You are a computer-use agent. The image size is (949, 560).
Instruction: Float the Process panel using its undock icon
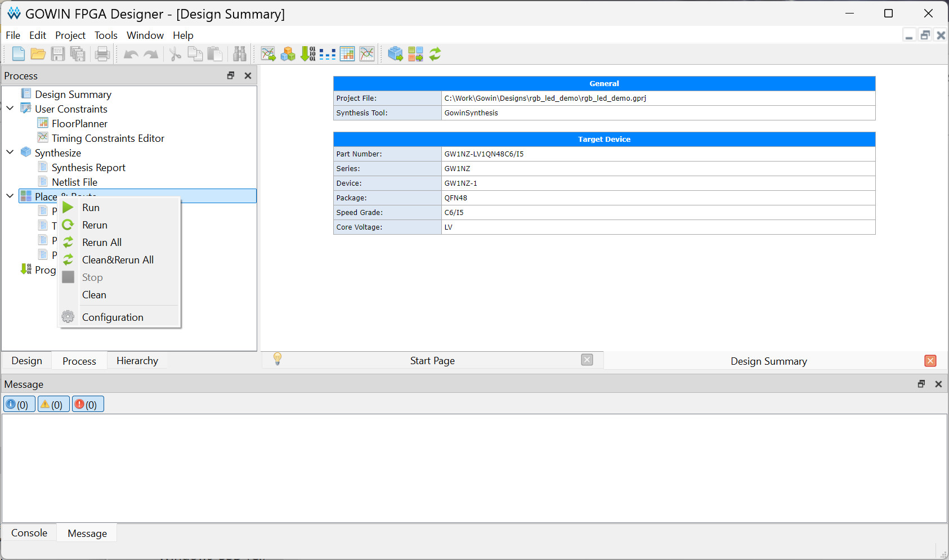pyautogui.click(x=231, y=75)
